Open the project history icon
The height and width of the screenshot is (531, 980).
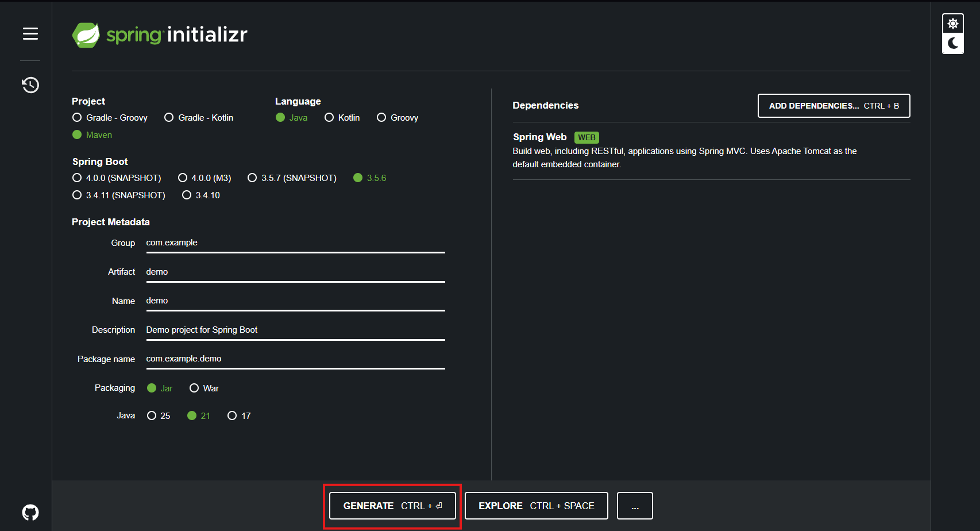click(x=30, y=85)
